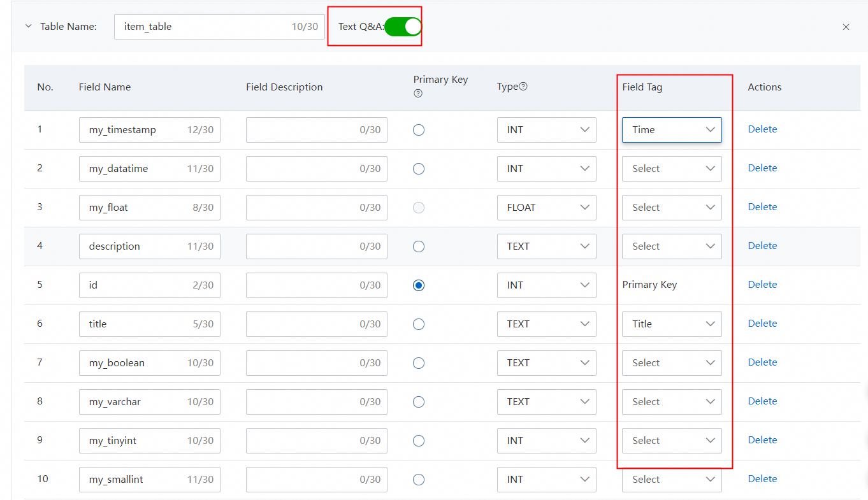The height and width of the screenshot is (500, 868).
Task: Edit the my_varchar field name input
Action: (x=150, y=402)
